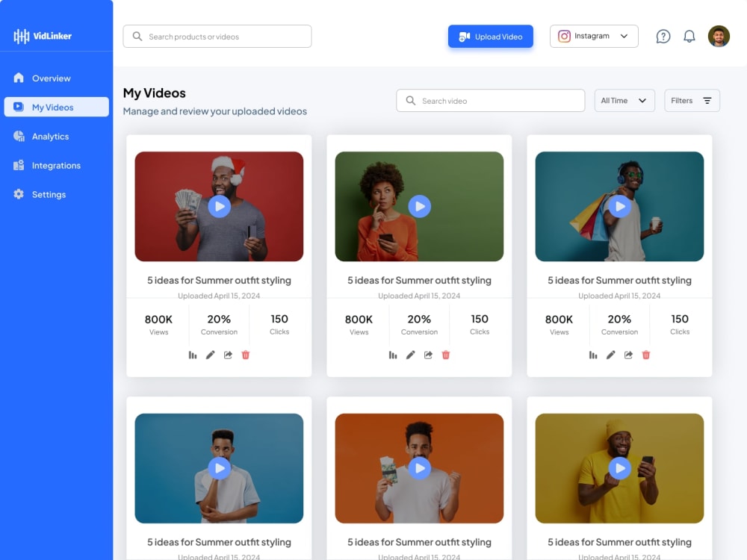The width and height of the screenshot is (747, 560).
Task: Click title of the Santa hat video card
Action: pyautogui.click(x=219, y=281)
